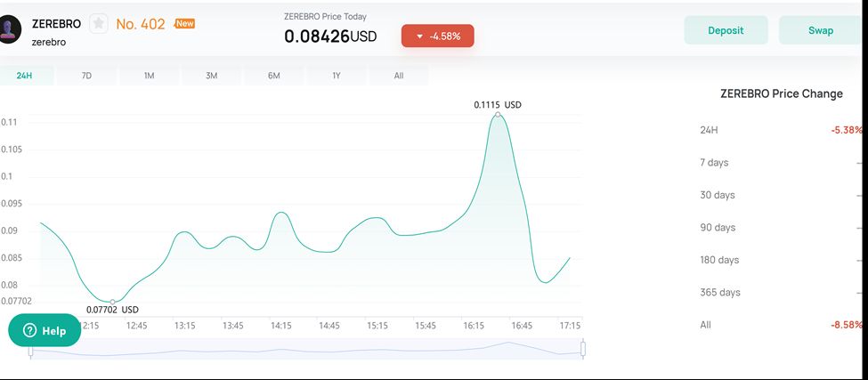Click the mini overview chart below the graph
868x380 pixels.
(x=307, y=350)
